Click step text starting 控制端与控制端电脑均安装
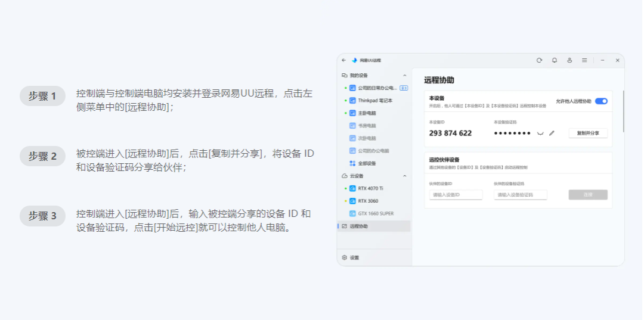Image resolution: width=644 pixels, height=320 pixels. 194,100
